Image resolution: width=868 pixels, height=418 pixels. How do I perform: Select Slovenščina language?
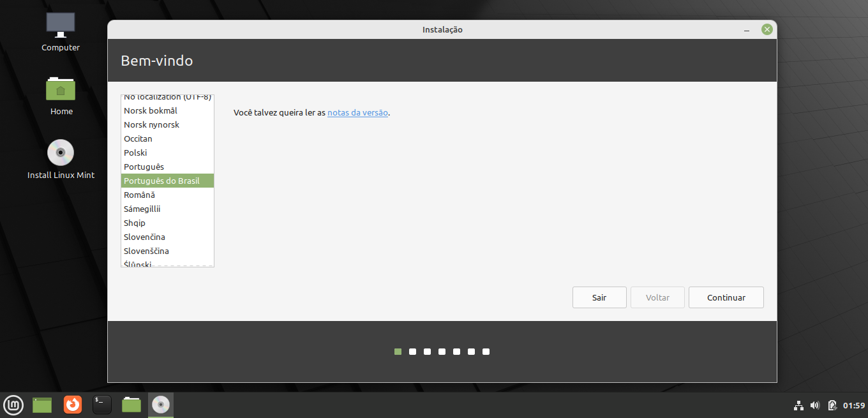167,251
